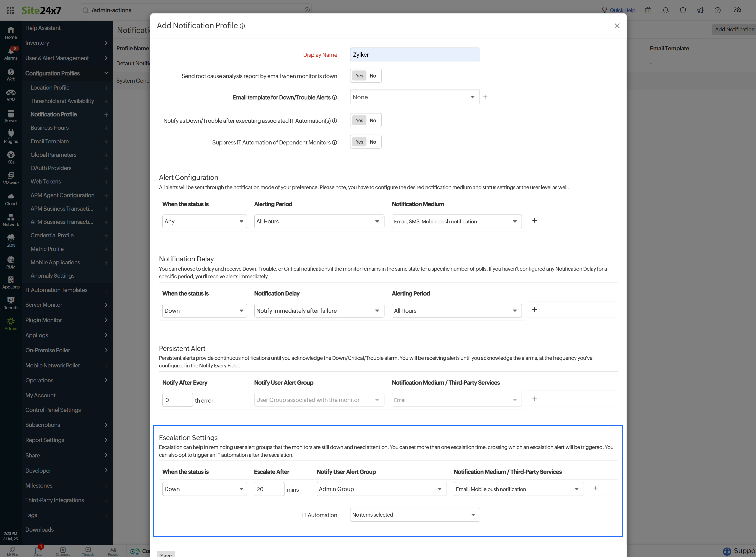Add another Escalation Settings row

(x=596, y=488)
